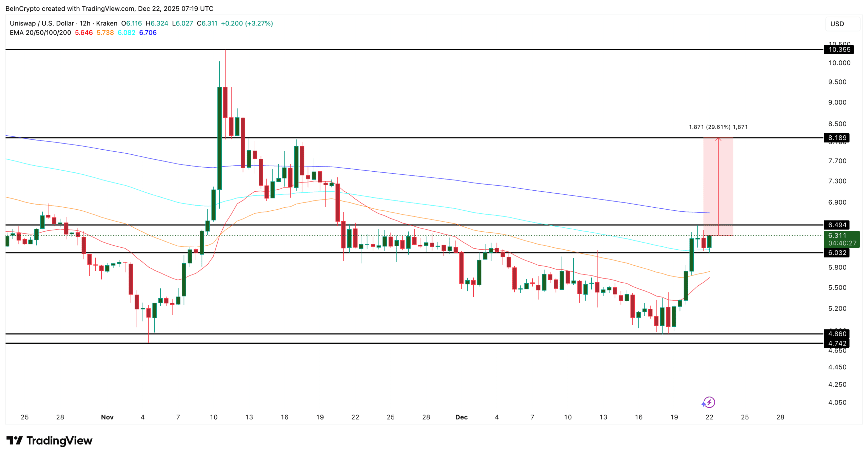
Task: Toggle the red EMA 20 value 5.646
Action: 84,33
